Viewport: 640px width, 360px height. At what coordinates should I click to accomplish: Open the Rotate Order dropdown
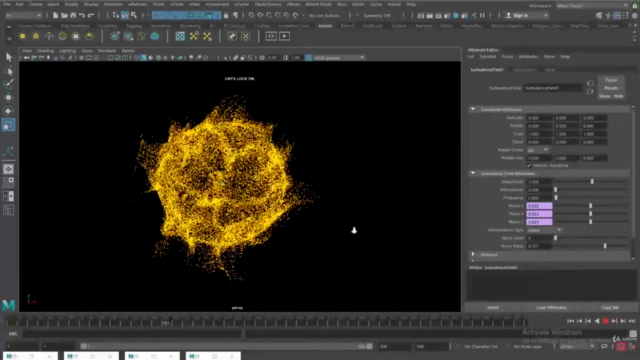coord(538,150)
